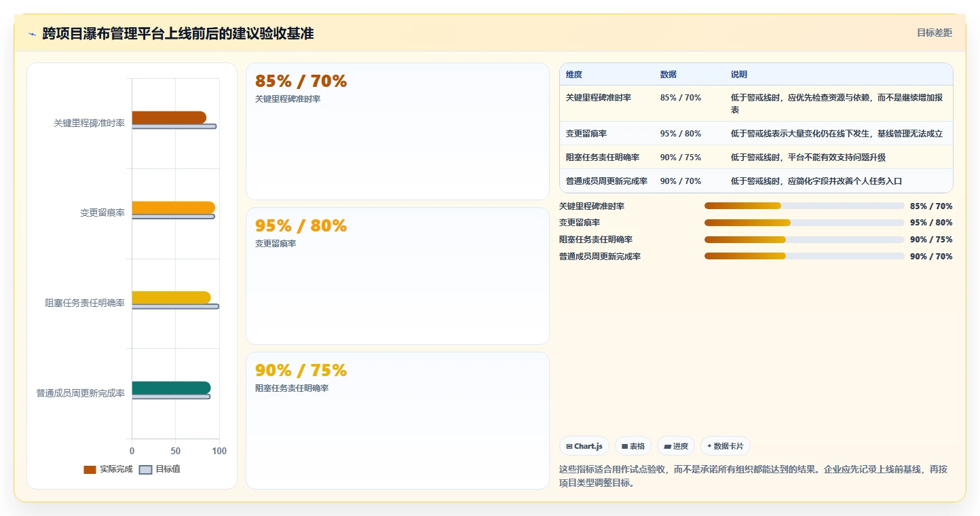Click the 95% / 80% value beside progress bar
This screenshot has width=980, height=516.
[x=931, y=223]
